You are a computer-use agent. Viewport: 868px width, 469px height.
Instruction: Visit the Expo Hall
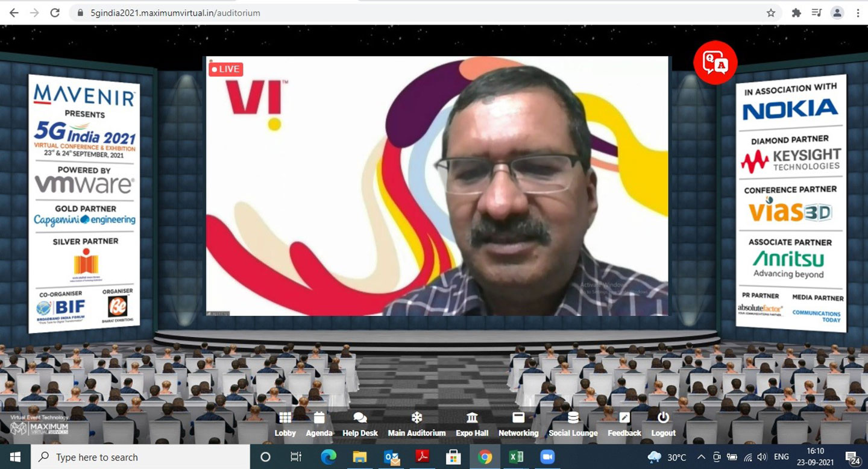(472, 424)
